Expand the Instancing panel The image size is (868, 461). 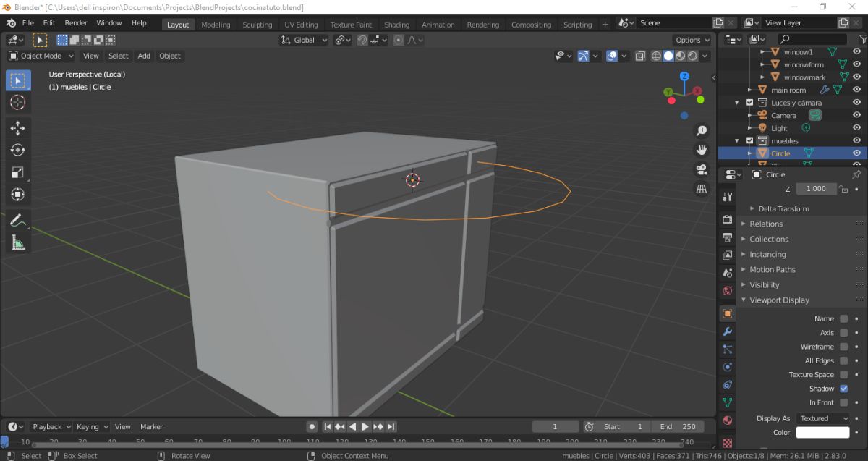point(767,254)
